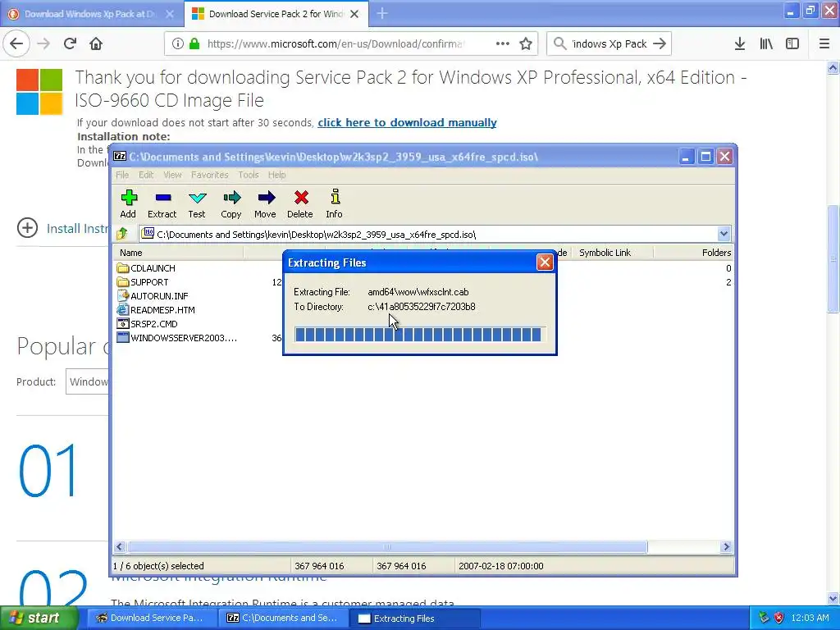This screenshot has width=840, height=630.
Task: Click the Info toolbar icon
Action: (x=335, y=204)
